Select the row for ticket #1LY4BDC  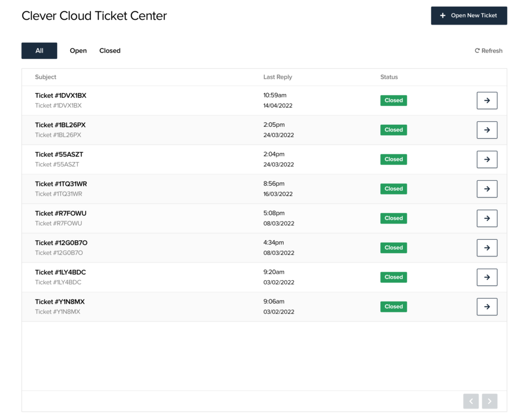click(208, 277)
